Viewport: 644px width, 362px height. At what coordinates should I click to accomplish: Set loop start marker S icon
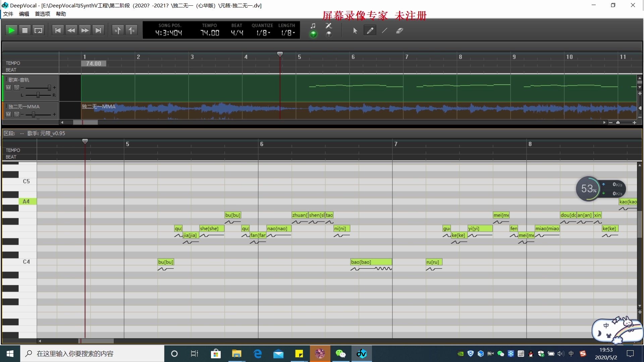(x=118, y=31)
